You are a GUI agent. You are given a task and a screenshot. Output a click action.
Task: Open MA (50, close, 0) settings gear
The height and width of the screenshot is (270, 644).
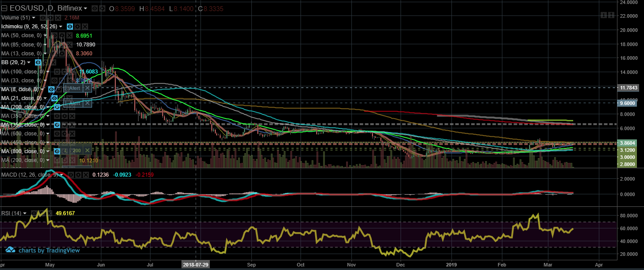tap(62, 35)
